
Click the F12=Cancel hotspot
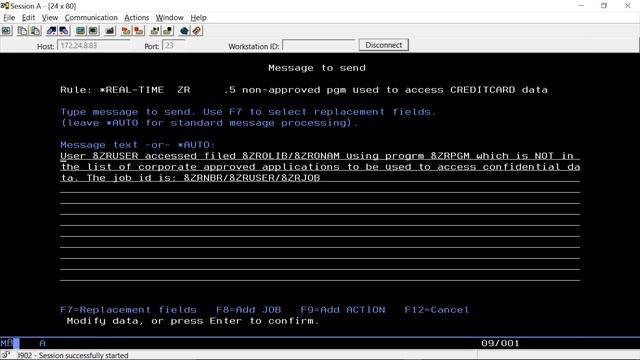(x=437, y=310)
